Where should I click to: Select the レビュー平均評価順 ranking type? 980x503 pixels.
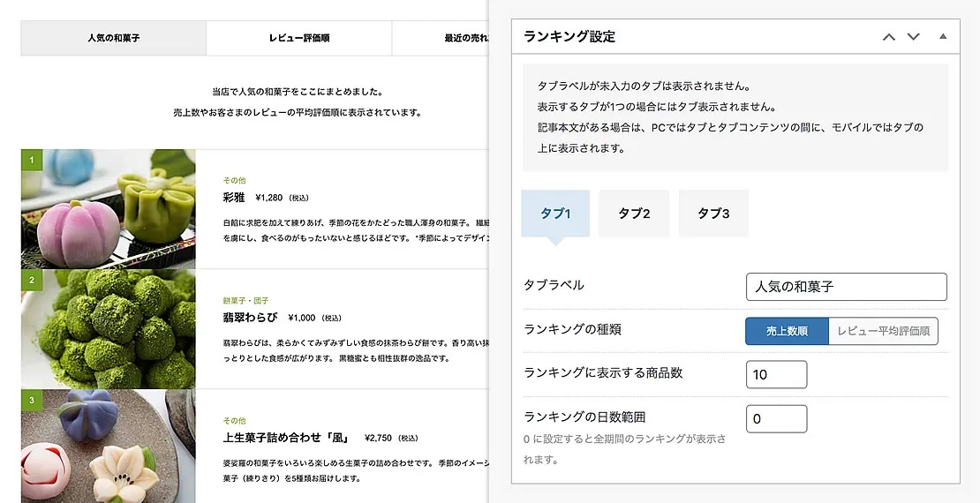883,331
